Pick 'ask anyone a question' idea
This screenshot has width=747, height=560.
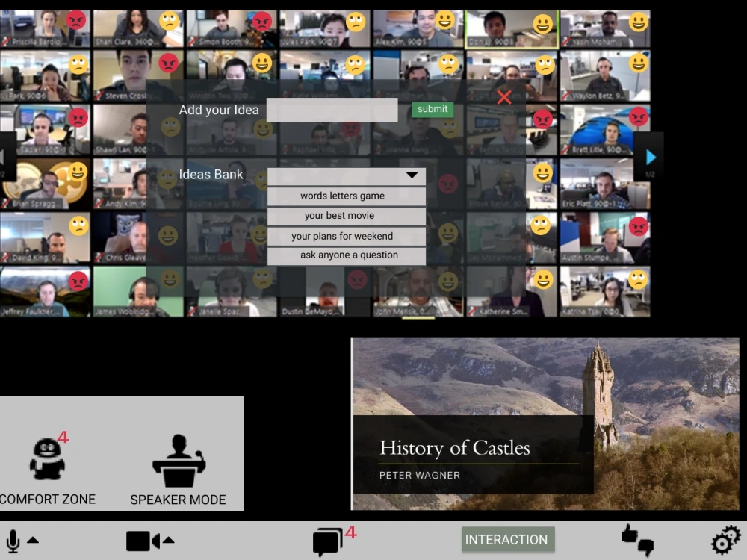347,255
